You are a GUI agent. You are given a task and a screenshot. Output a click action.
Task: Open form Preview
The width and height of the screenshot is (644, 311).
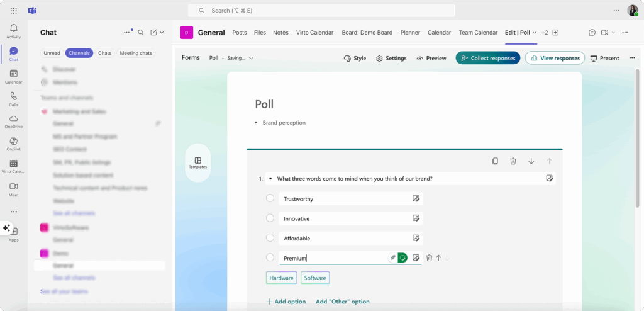click(431, 59)
